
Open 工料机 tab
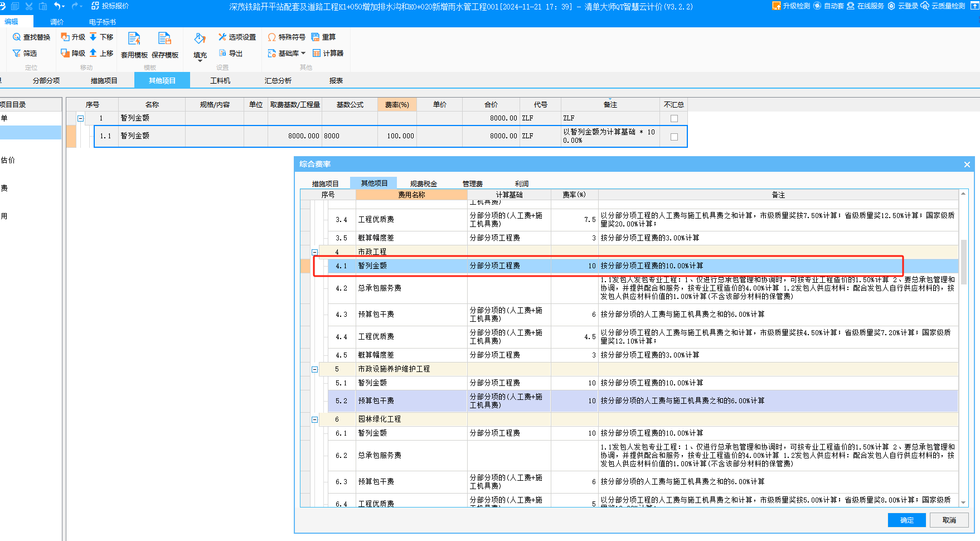click(220, 80)
